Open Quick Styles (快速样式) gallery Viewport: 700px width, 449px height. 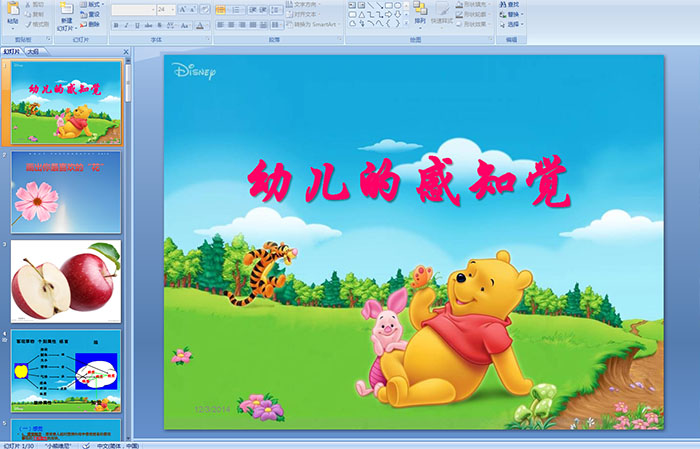click(x=442, y=14)
